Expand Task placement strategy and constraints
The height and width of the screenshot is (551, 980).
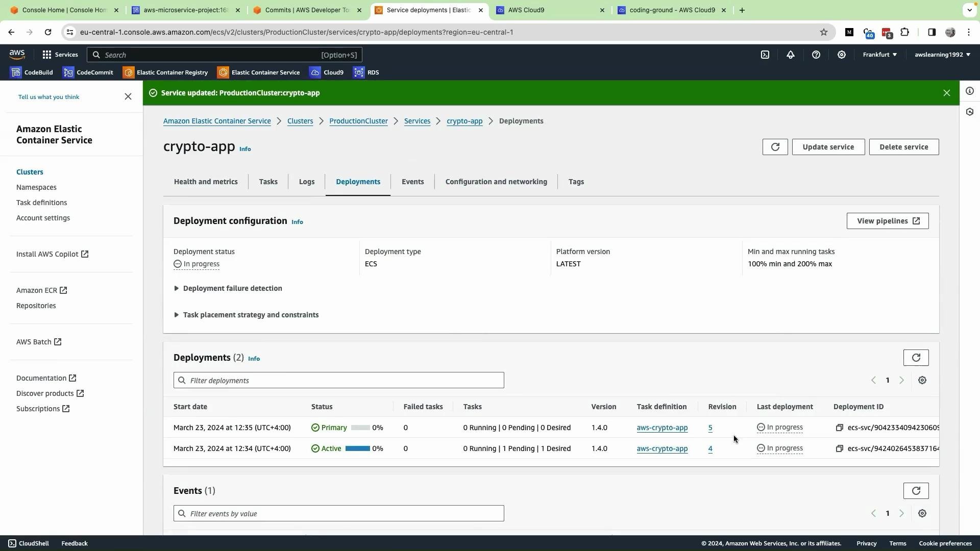coord(246,315)
